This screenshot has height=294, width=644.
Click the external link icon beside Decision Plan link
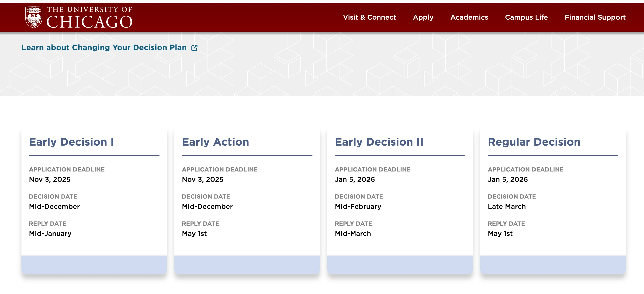194,47
